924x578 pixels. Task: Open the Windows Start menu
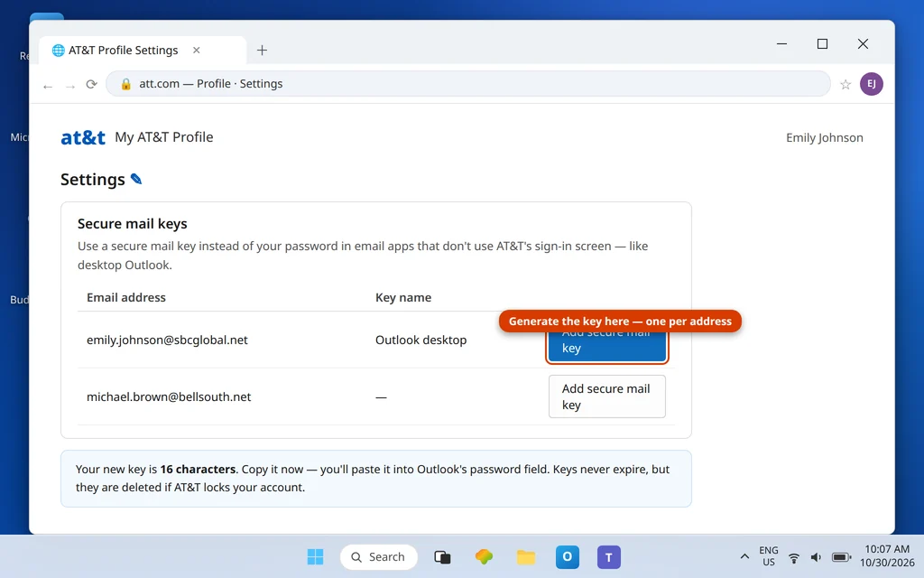315,556
